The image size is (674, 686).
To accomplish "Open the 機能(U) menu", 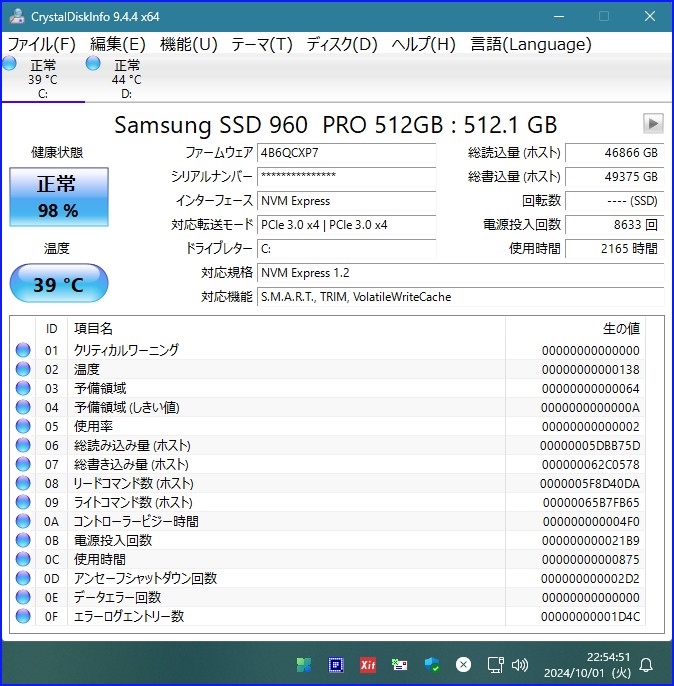I will pyautogui.click(x=189, y=44).
